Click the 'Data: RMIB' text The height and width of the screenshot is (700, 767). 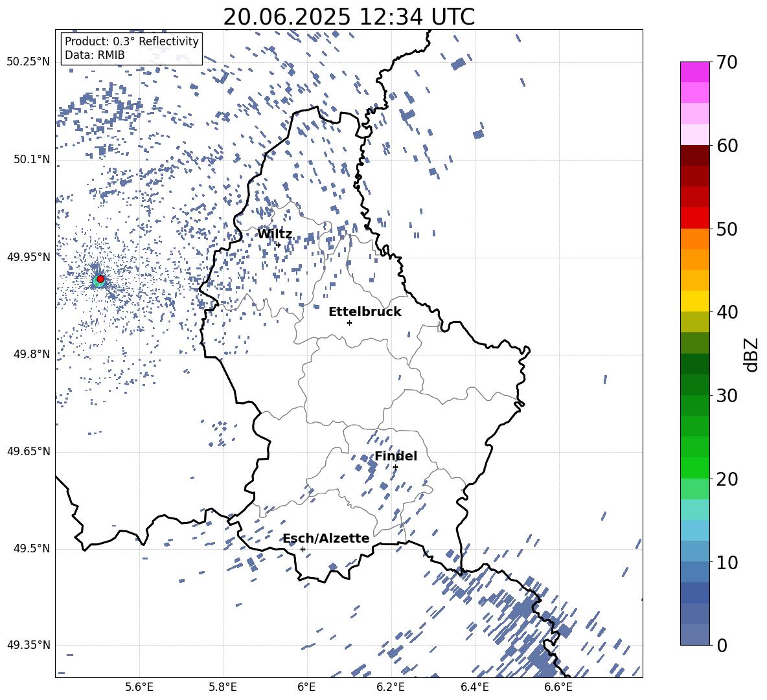point(95,55)
